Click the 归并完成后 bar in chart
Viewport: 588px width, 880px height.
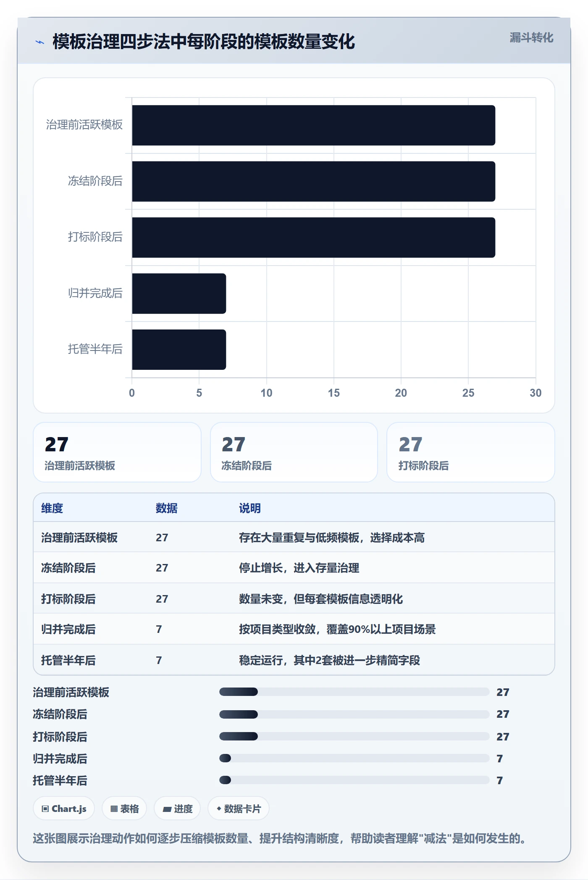(x=179, y=293)
